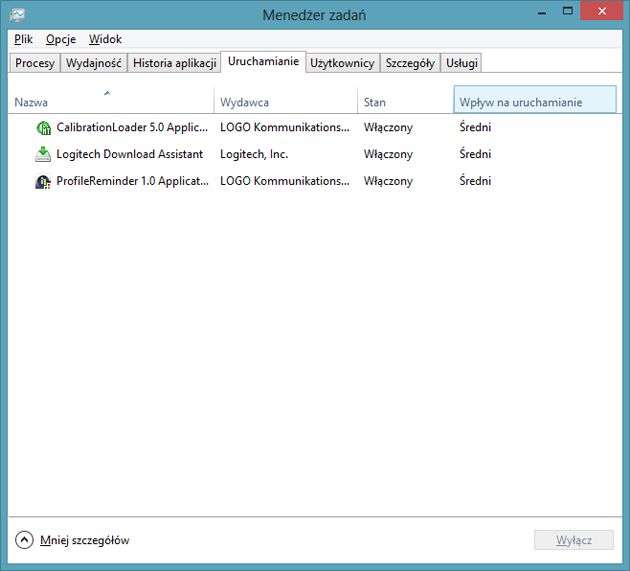Select the CalibrationLoader 5.0 Applic... row name
Screen dimensions: 630x571
tap(132, 127)
